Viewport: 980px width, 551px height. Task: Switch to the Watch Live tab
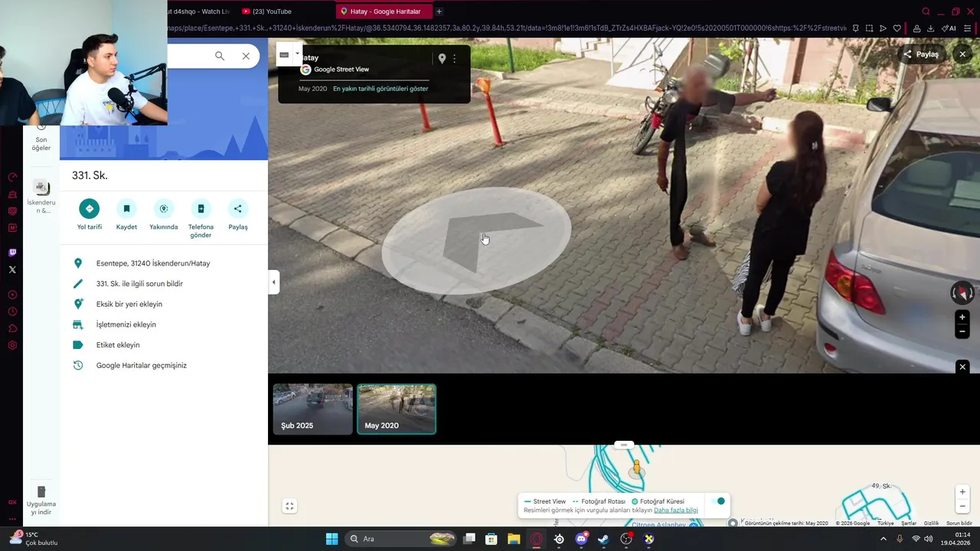coord(201,11)
